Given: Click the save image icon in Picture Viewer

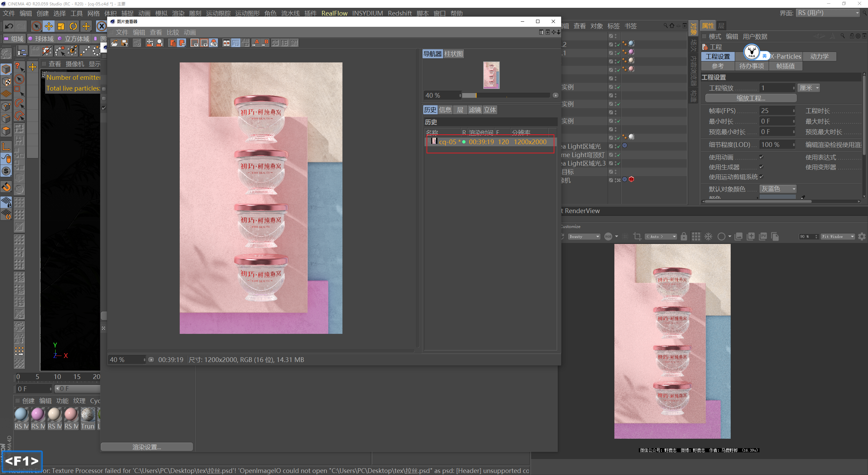Looking at the screenshot, I should pos(124,43).
